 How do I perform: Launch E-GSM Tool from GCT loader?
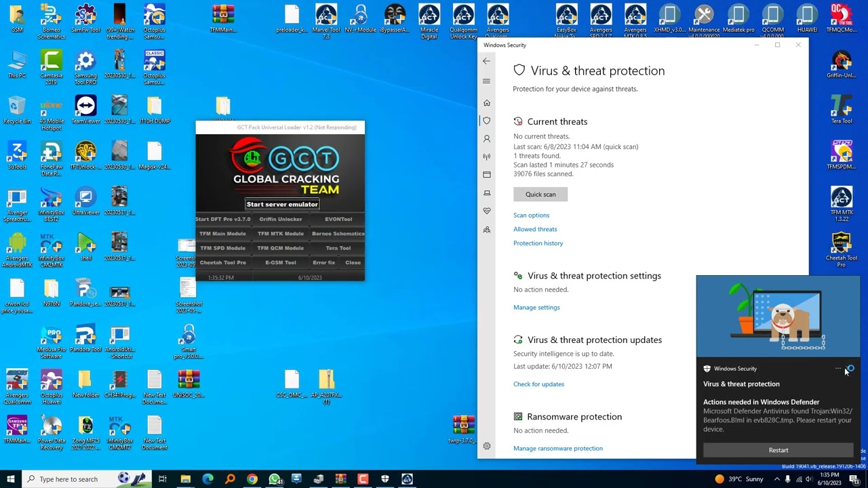[x=281, y=262]
